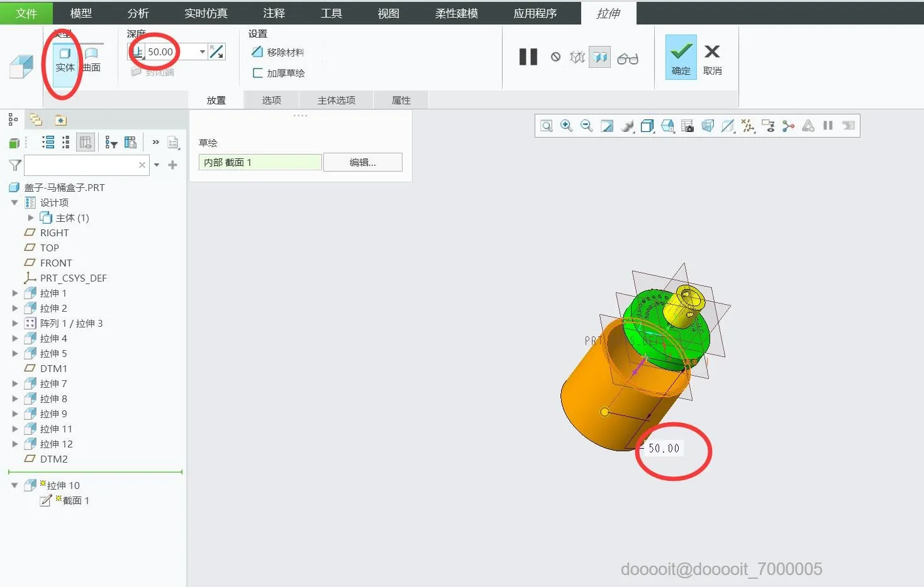Image resolution: width=924 pixels, height=587 pixels.
Task: Toggle the 加厚草绘 (Thicken Sketch) checkbox
Action: pos(257,73)
